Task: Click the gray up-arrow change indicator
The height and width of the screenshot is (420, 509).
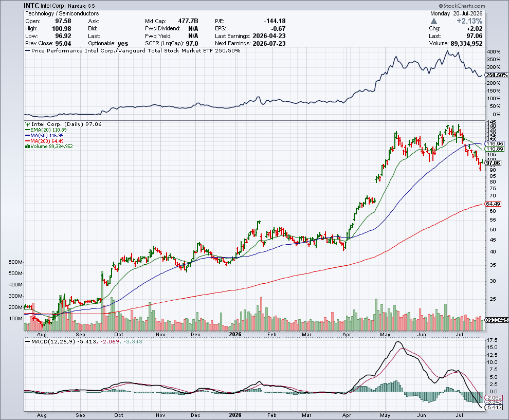Action: pyautogui.click(x=434, y=22)
